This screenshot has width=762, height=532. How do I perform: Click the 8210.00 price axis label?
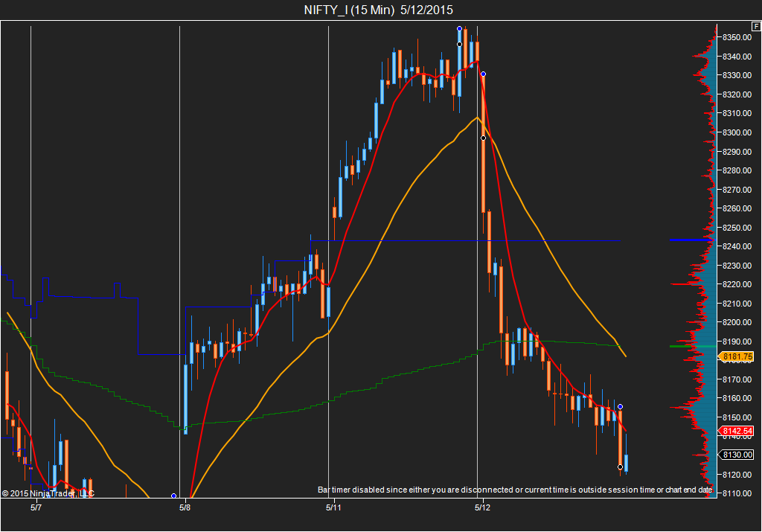tap(737, 304)
